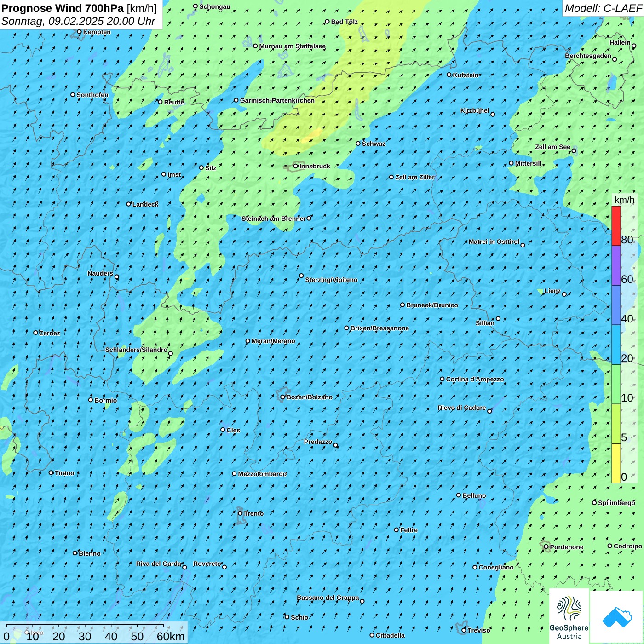Image resolution: width=644 pixels, height=644 pixels.
Task: Click the Lienz location marker
Action: point(564,294)
